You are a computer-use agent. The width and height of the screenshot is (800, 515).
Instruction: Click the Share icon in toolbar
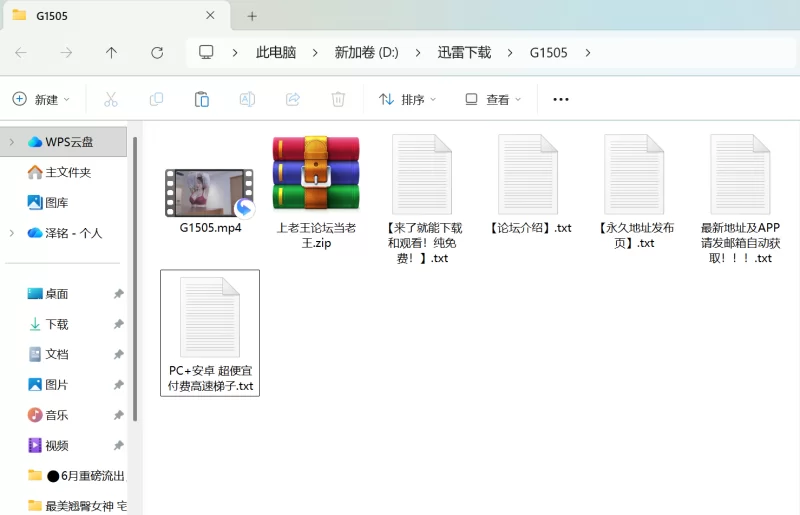click(x=293, y=99)
